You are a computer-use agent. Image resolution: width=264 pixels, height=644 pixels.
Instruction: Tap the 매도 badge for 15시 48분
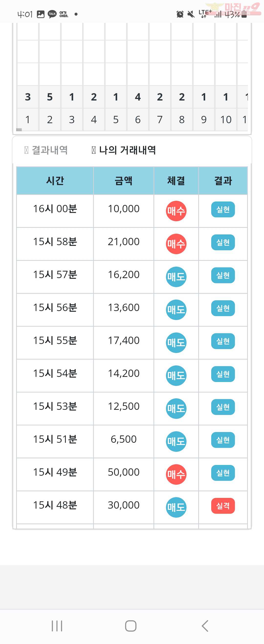pyautogui.click(x=176, y=507)
